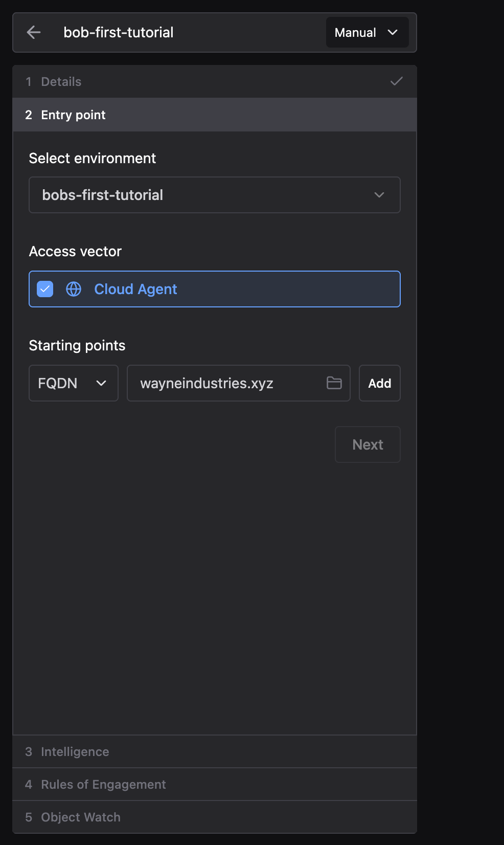Open the bobs-first-tutorial environment dropdown
Image resolution: width=504 pixels, height=845 pixels.
pos(215,195)
